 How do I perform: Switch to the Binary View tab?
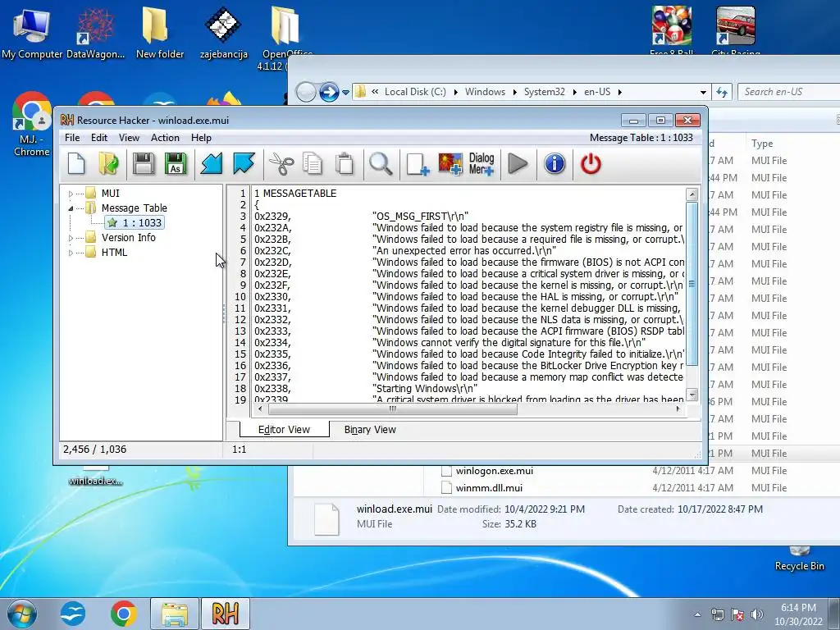[370, 430]
